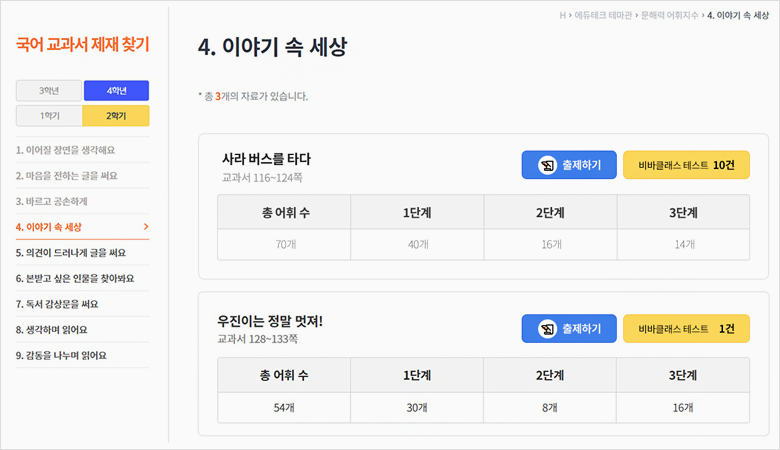Click 출제하기 for 사라 버스를 타다
780x450 pixels.
[569, 165]
